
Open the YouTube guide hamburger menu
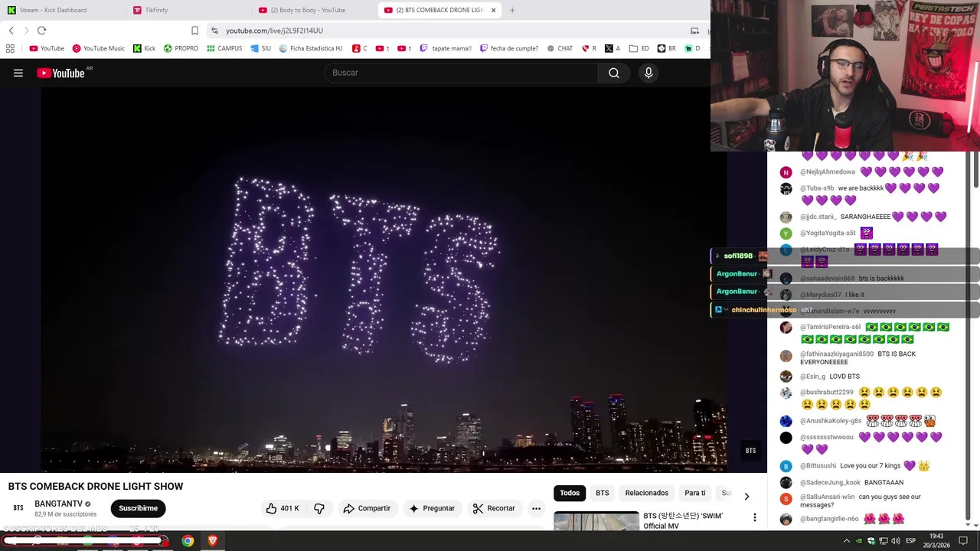point(18,73)
